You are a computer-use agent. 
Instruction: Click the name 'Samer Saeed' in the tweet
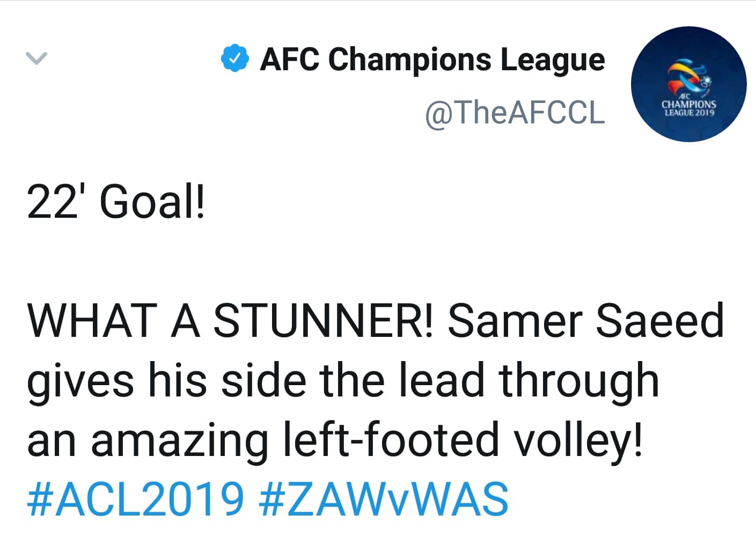point(585,321)
